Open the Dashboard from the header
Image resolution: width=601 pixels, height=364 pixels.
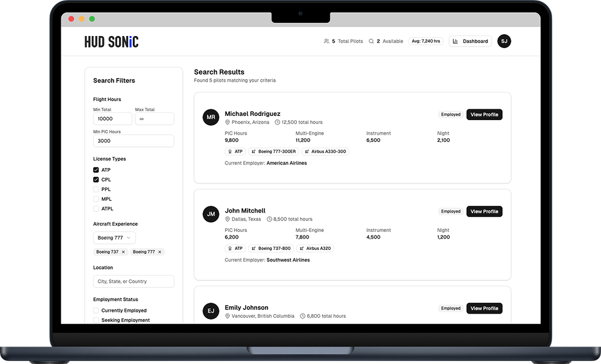[x=470, y=41]
